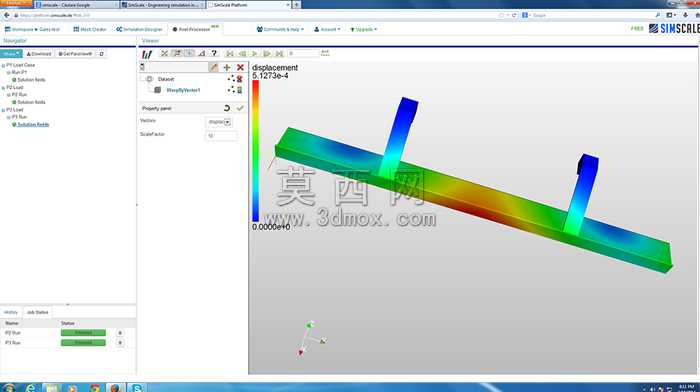Open the Workspace breadcrumb menu
700x392 pixels.
(x=32, y=29)
